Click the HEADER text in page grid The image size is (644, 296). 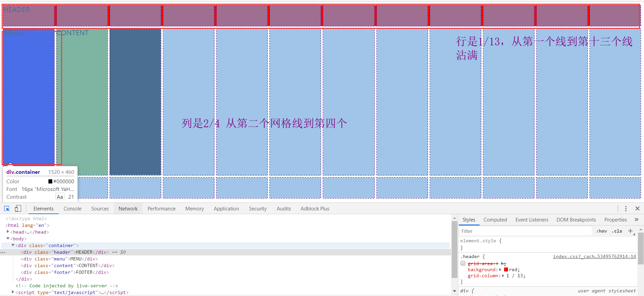click(17, 10)
